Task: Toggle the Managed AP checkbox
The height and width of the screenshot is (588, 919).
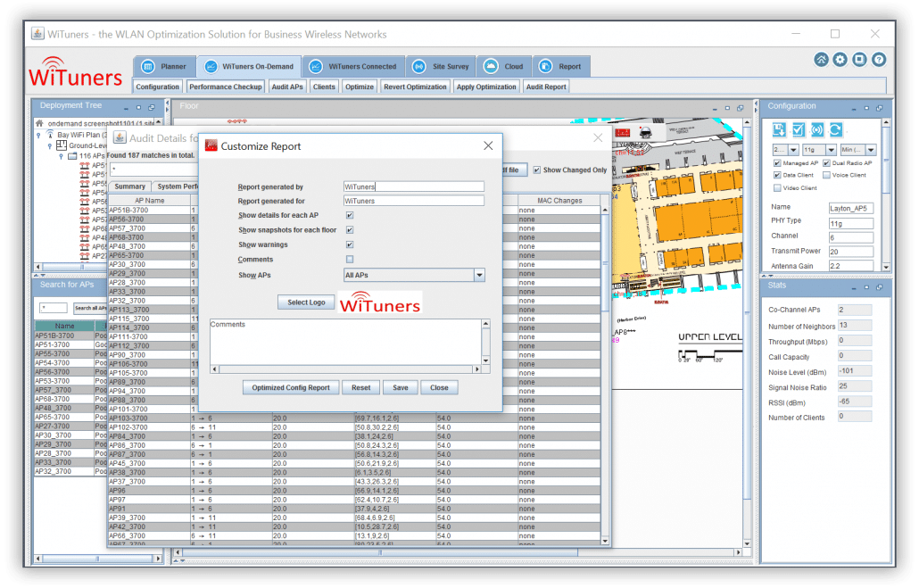Action: [x=777, y=163]
